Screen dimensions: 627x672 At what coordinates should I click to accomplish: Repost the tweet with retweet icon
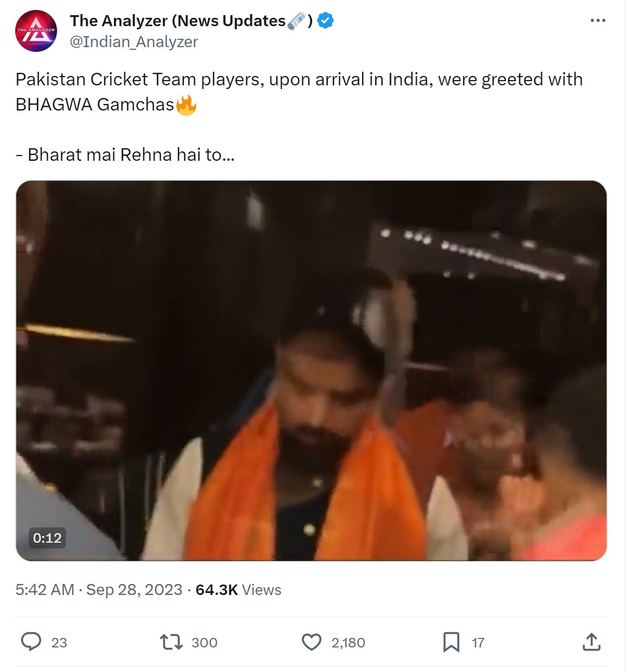171,642
